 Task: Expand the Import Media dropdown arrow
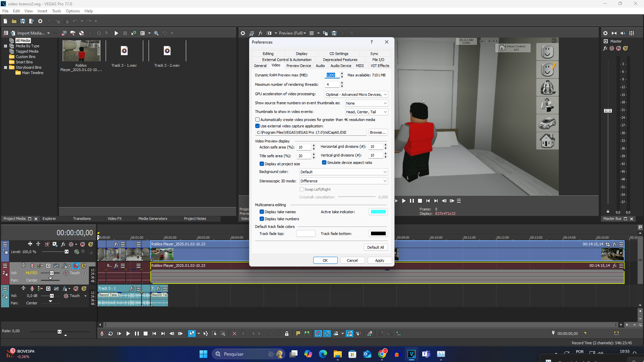coord(48,33)
